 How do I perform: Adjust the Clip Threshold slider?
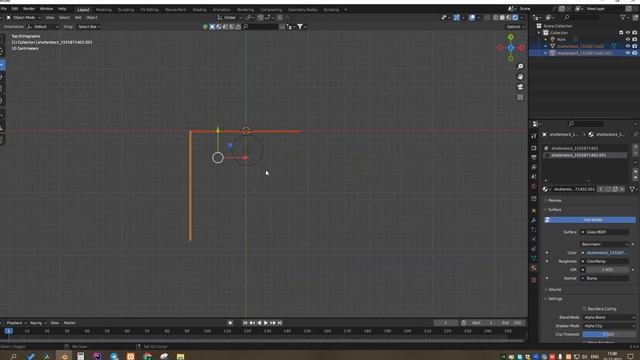click(x=609, y=334)
